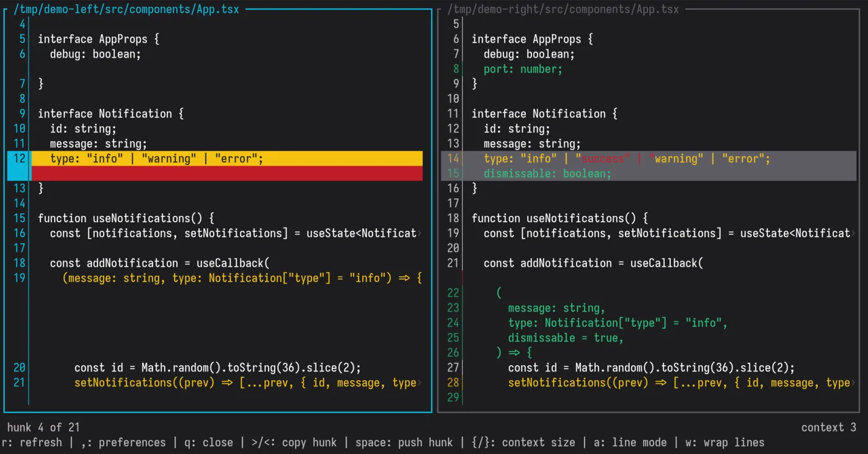Click ") => {" on right line 26
Viewport: 868px width, 454px height.
click(x=514, y=353)
